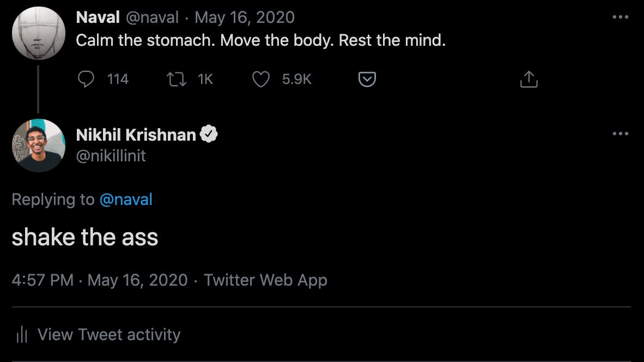Click the @naval mention in Replying to

tap(126, 200)
